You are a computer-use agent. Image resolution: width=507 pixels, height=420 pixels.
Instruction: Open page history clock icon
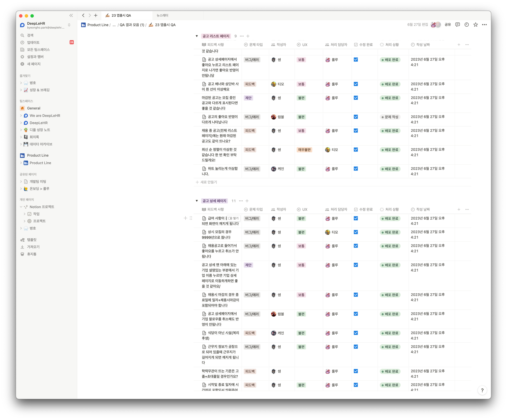coord(466,25)
